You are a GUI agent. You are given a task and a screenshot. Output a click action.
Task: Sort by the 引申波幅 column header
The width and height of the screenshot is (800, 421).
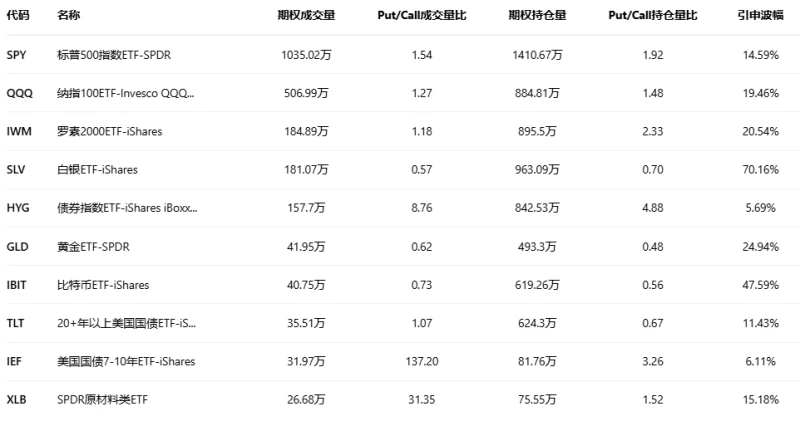pyautogui.click(x=757, y=17)
